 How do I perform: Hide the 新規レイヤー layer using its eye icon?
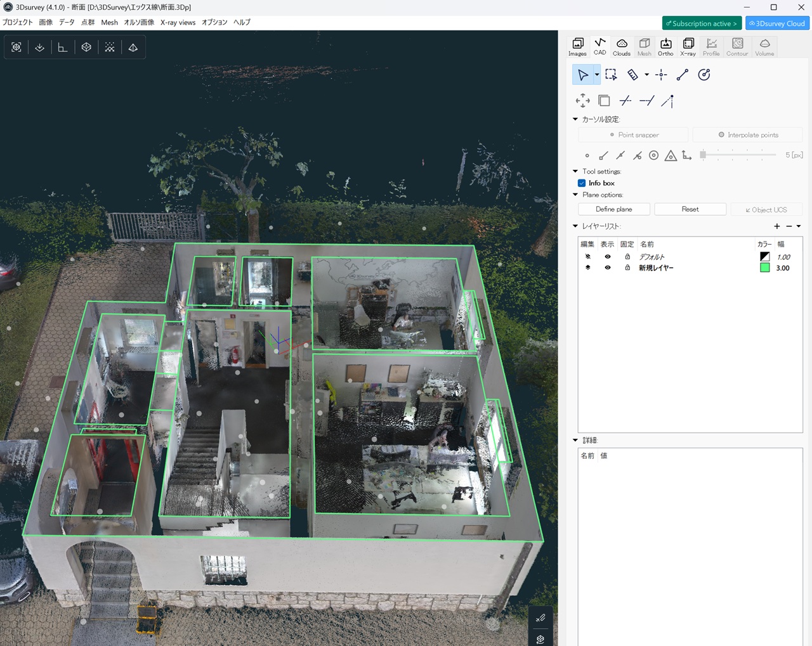(608, 268)
